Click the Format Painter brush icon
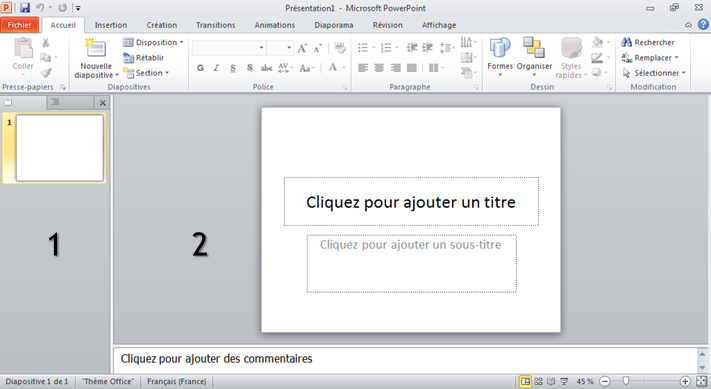 click(45, 73)
